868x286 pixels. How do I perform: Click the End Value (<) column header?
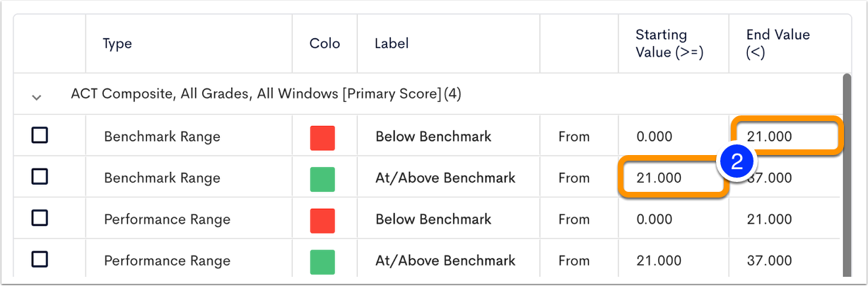[778, 43]
